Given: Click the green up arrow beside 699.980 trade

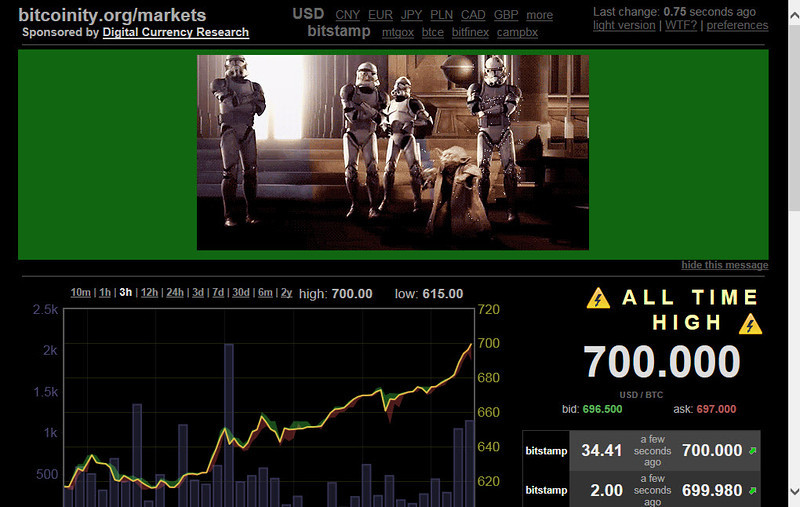Looking at the screenshot, I should [x=752, y=490].
